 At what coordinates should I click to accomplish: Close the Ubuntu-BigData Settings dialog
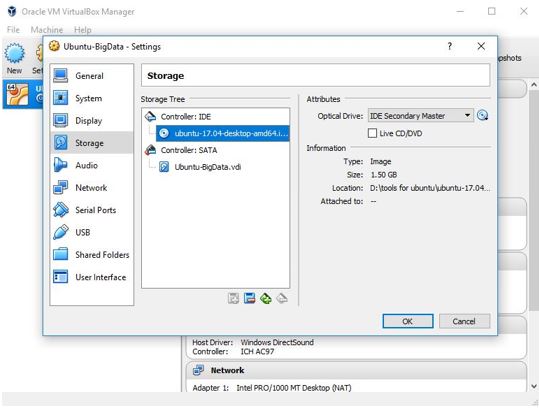point(481,46)
